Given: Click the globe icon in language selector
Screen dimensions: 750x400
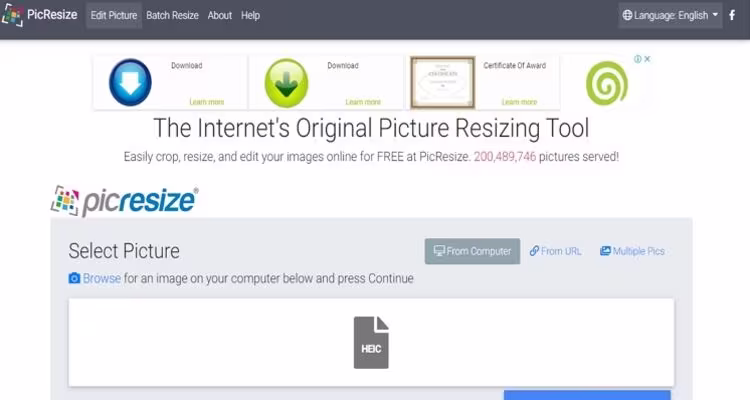Looking at the screenshot, I should pyautogui.click(x=627, y=15).
